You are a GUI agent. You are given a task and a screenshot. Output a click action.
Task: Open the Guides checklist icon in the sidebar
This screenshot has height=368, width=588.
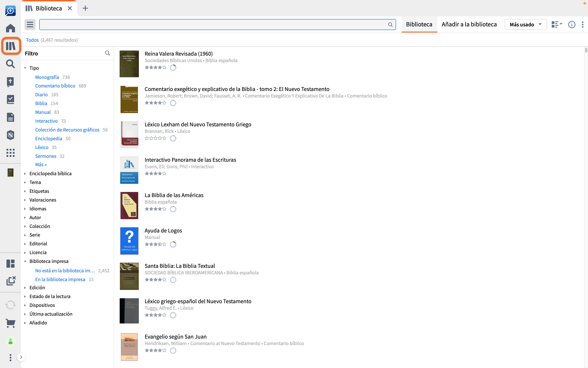pyautogui.click(x=10, y=99)
